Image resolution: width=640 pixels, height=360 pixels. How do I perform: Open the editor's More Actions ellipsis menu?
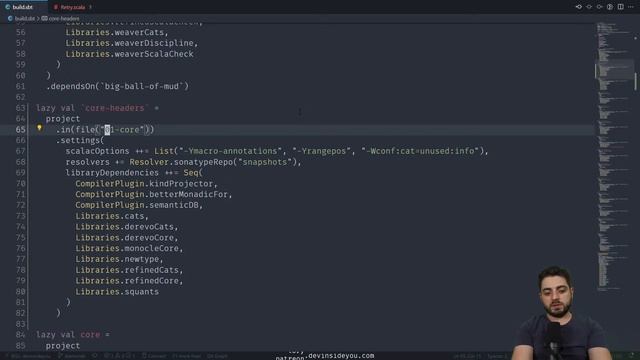pos(631,7)
